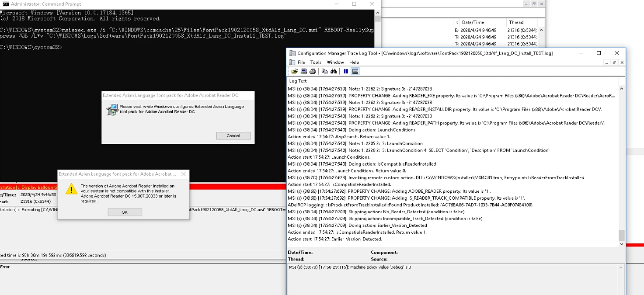This screenshot has height=295, width=644.
Task: Click the Open log file toolbar icon
Action: click(x=294, y=71)
